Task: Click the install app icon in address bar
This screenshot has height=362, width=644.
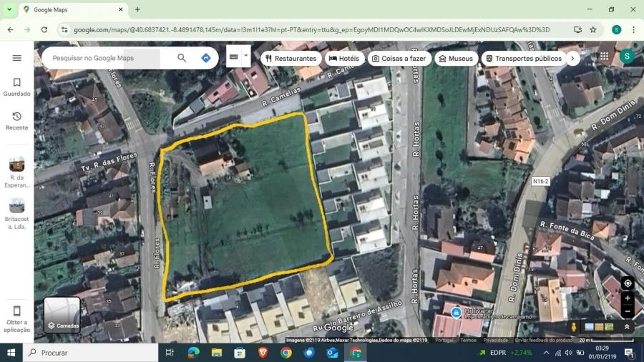Action: click(578, 29)
